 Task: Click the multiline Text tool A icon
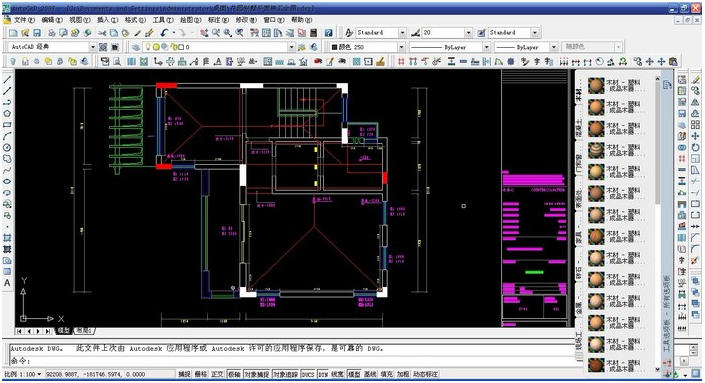pyautogui.click(x=7, y=283)
